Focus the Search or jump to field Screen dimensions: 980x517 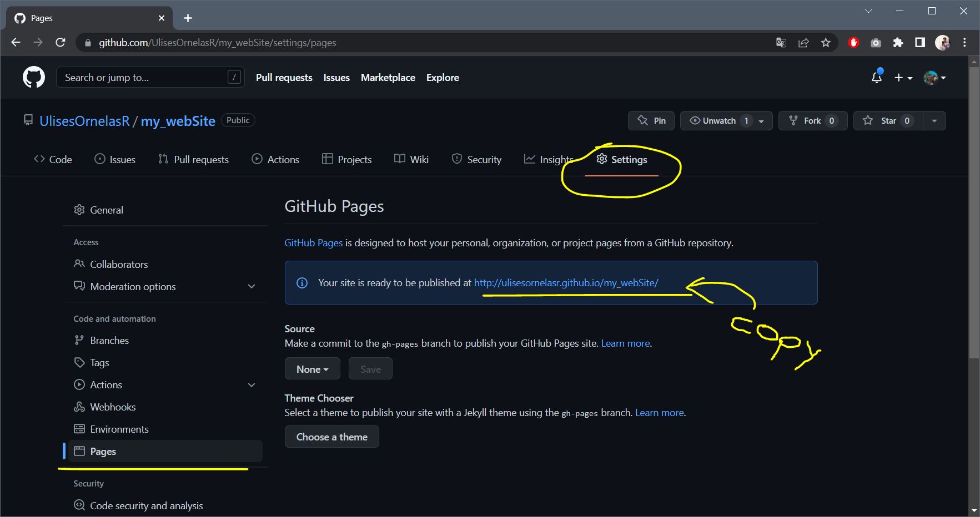pyautogui.click(x=150, y=78)
